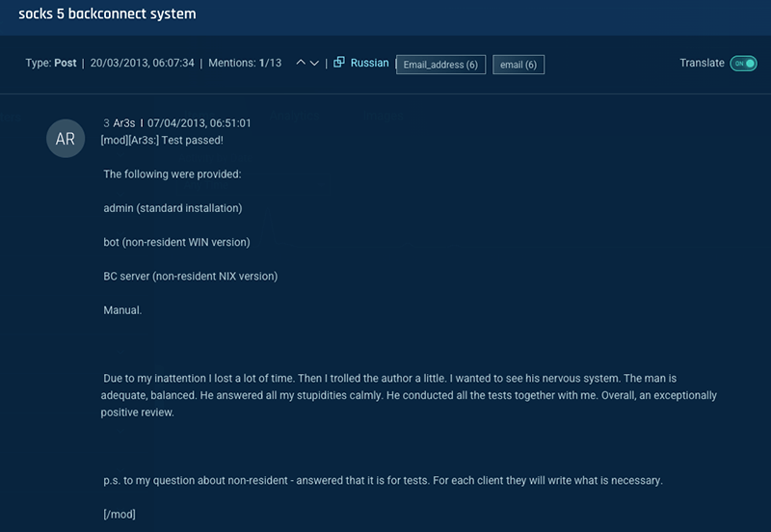Turn off the Translate switch
Screen dimensions: 771x532
pos(743,64)
